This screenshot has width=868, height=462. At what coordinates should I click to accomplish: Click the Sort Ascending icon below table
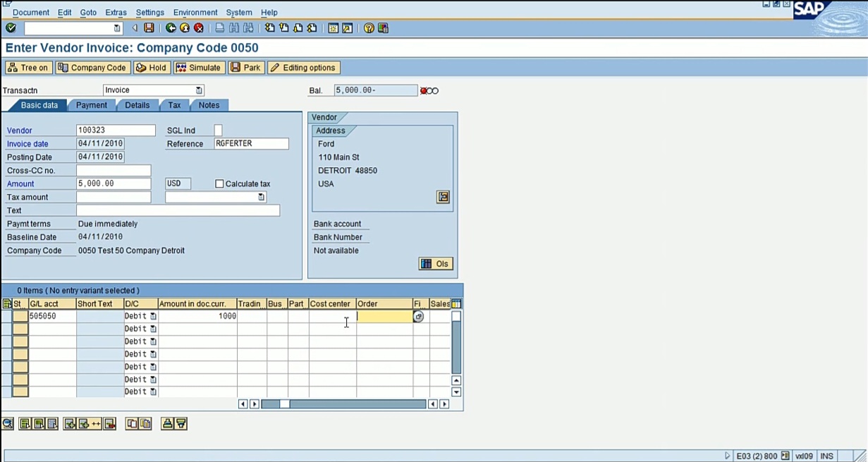tap(167, 424)
